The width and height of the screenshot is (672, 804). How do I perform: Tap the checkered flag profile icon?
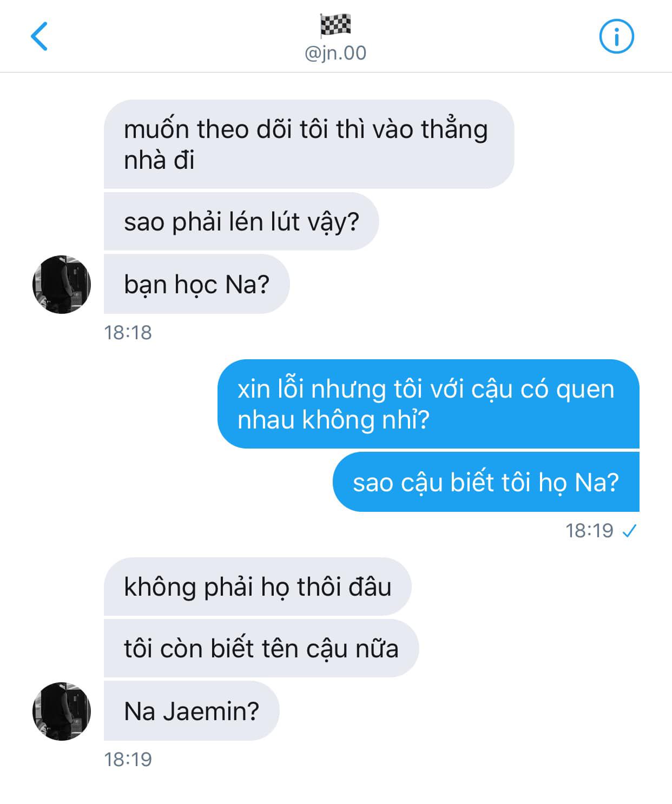335,25
